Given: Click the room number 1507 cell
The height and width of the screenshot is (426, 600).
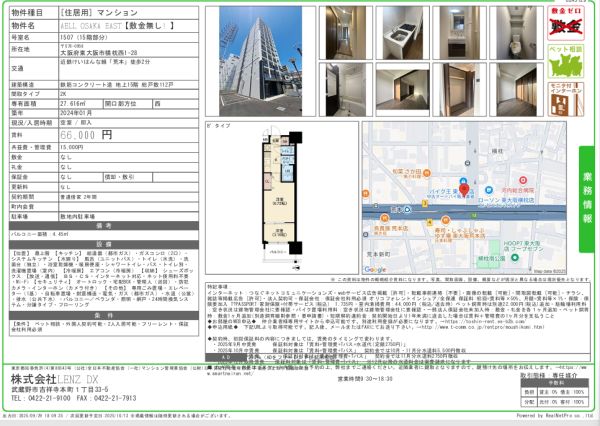Looking at the screenshot, I should [129, 38].
